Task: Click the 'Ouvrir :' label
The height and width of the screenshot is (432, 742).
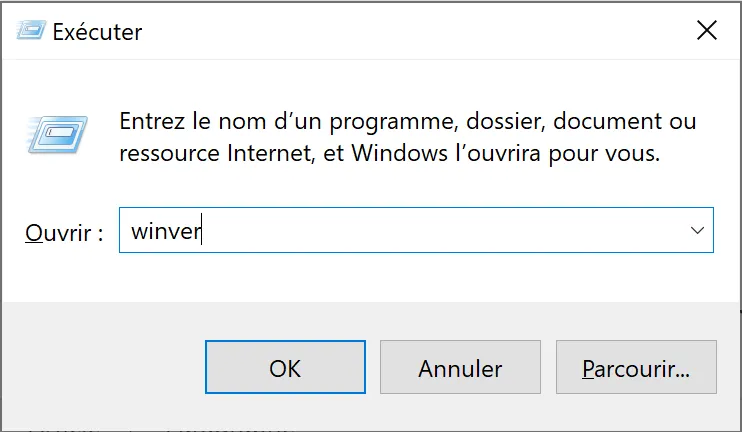Action: click(64, 233)
